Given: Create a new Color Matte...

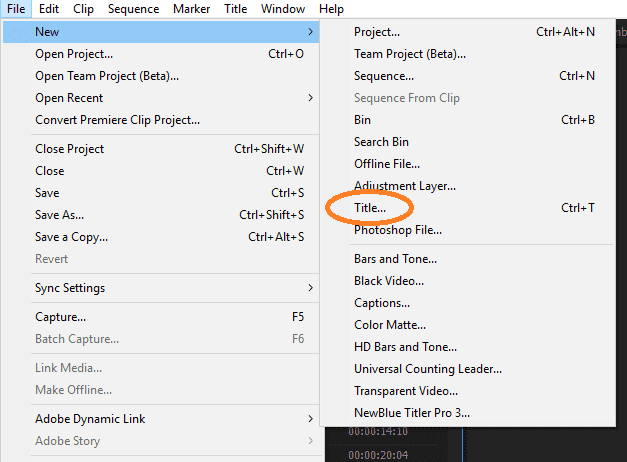Looking at the screenshot, I should [x=390, y=325].
